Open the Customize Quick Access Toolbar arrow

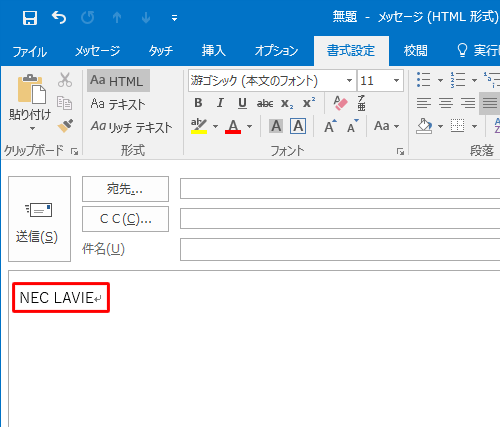pos(174,18)
